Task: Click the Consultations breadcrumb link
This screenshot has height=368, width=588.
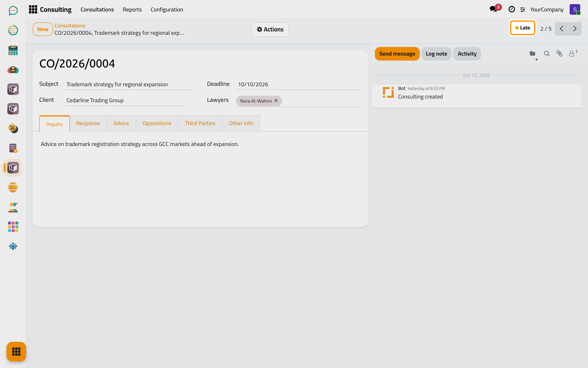Action: [70, 26]
